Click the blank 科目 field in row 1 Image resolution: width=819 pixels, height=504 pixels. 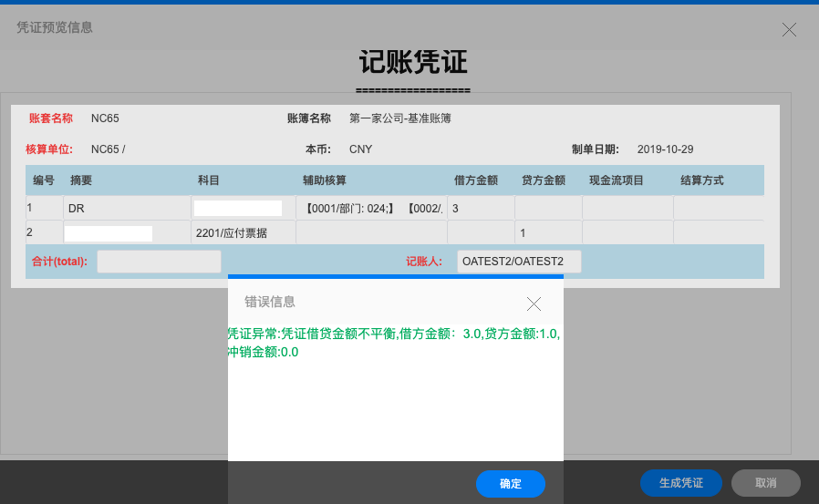coord(238,208)
